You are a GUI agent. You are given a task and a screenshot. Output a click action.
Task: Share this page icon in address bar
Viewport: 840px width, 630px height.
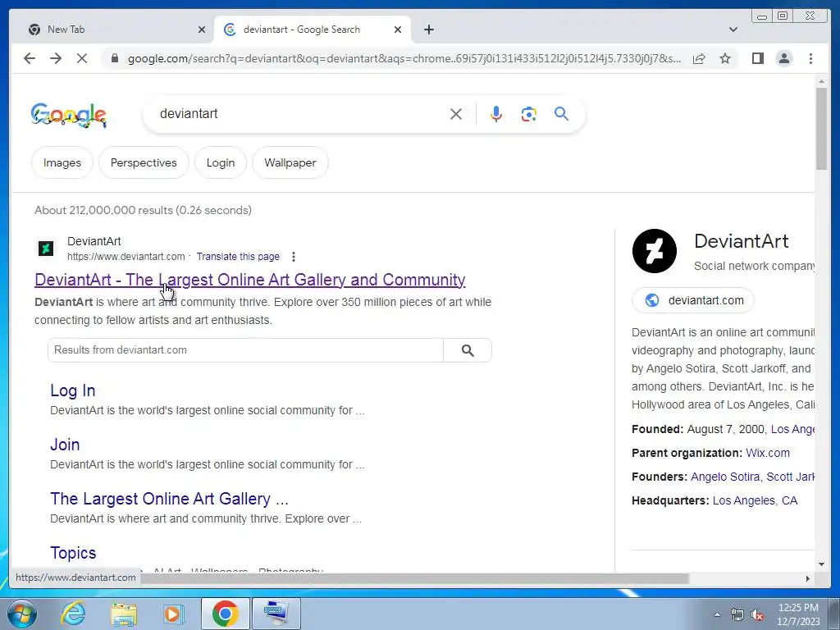pyautogui.click(x=699, y=58)
